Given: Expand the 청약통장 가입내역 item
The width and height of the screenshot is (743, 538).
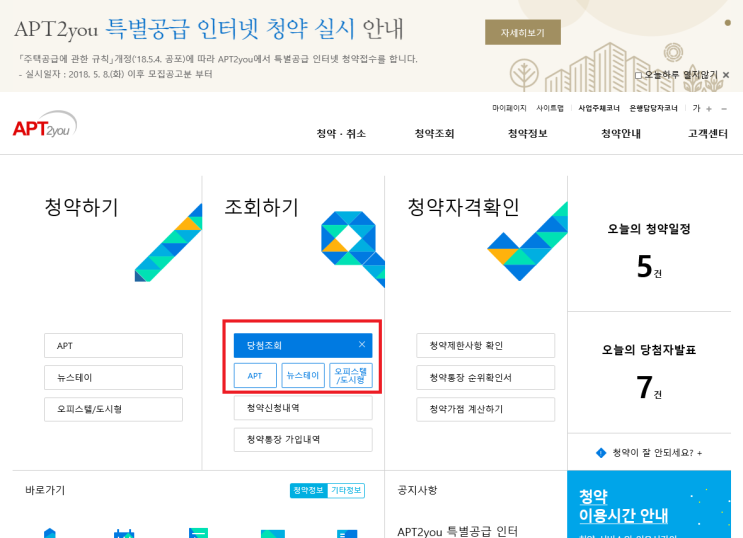Looking at the screenshot, I should coord(303,439).
